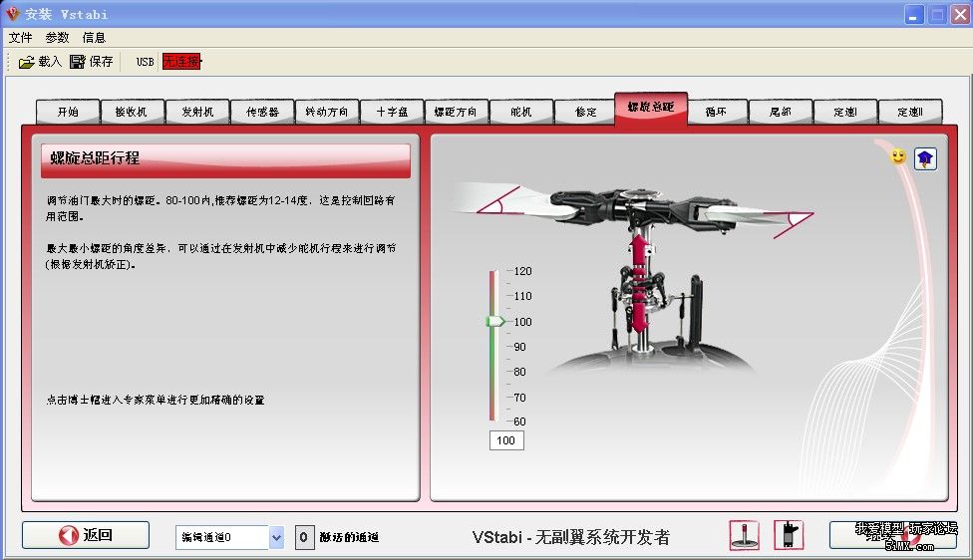Click the next button at bottom right

[893, 534]
